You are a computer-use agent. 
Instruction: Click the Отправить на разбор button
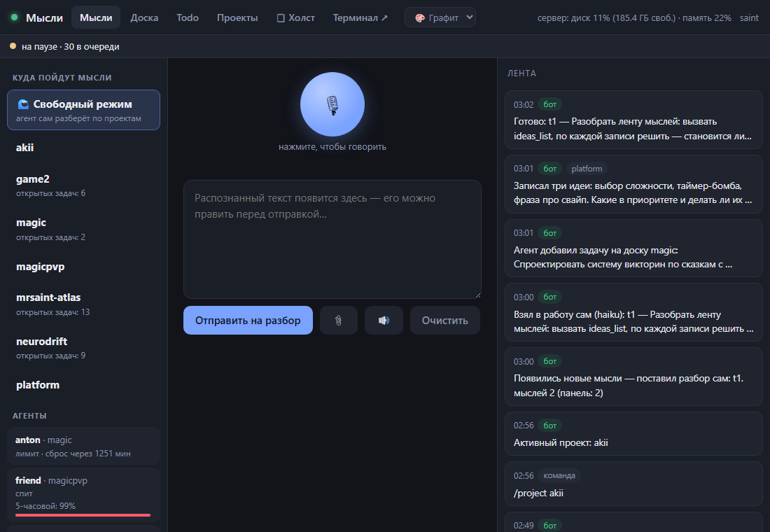248,321
